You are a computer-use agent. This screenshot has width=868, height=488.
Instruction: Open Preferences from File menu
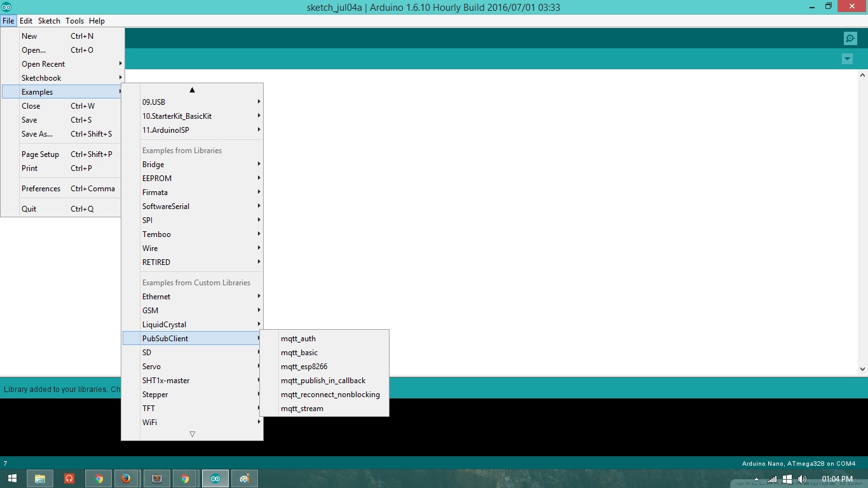tap(62, 189)
